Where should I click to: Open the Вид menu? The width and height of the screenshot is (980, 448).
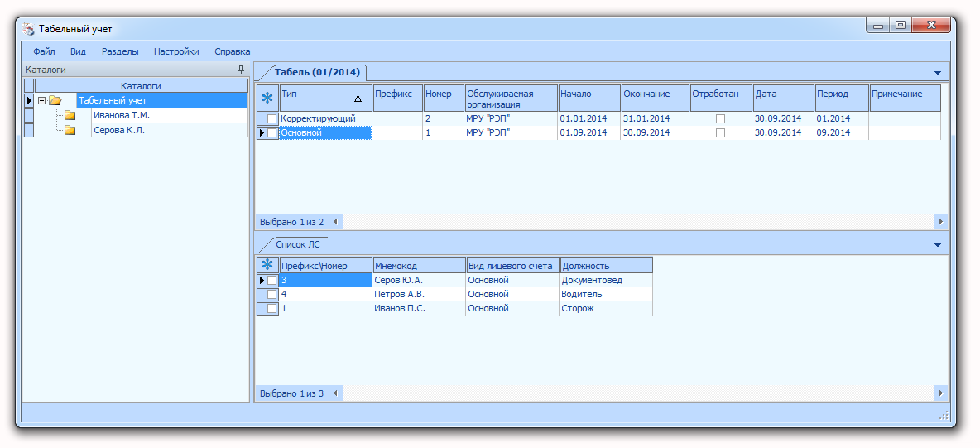[78, 52]
